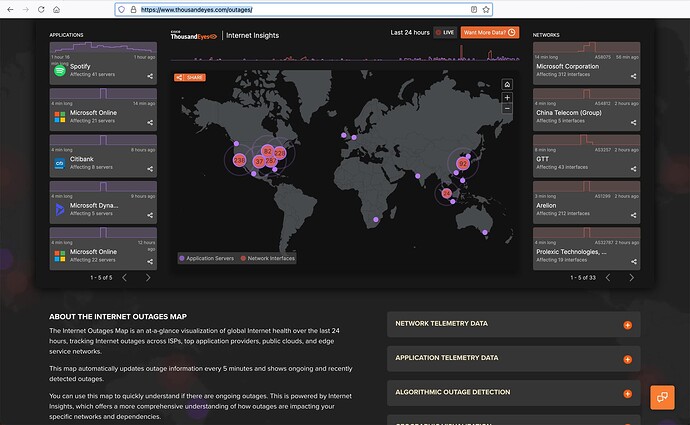
Task: Click the 238 outage cluster on map
Action: 239,160
